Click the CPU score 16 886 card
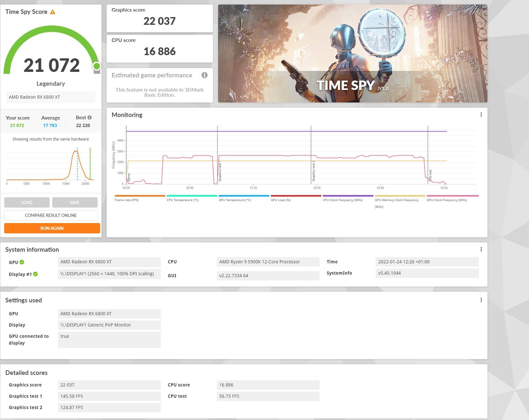The image size is (529, 420). click(160, 49)
